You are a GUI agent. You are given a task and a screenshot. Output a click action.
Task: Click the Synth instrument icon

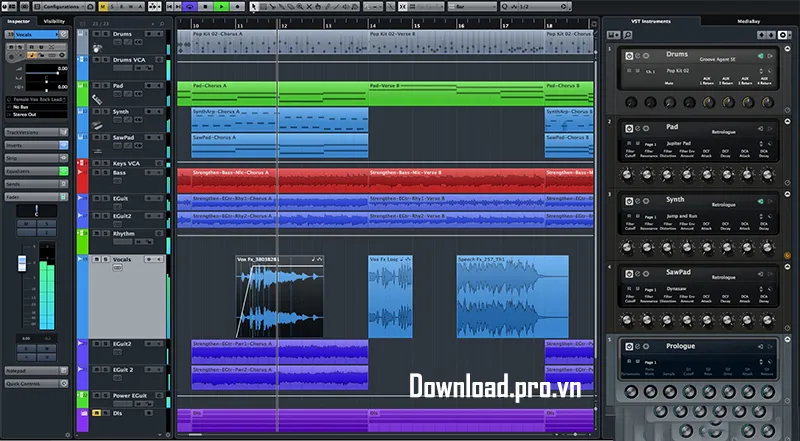click(97, 126)
